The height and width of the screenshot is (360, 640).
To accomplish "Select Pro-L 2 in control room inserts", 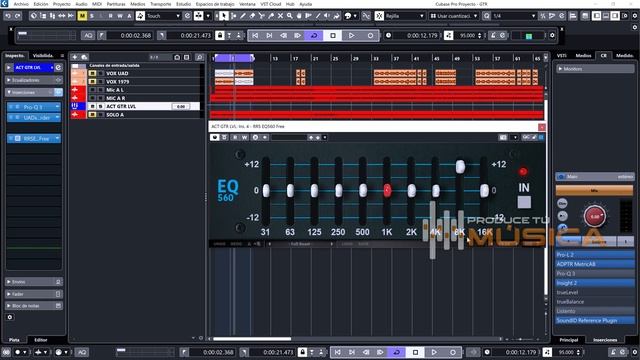I will coord(595,255).
